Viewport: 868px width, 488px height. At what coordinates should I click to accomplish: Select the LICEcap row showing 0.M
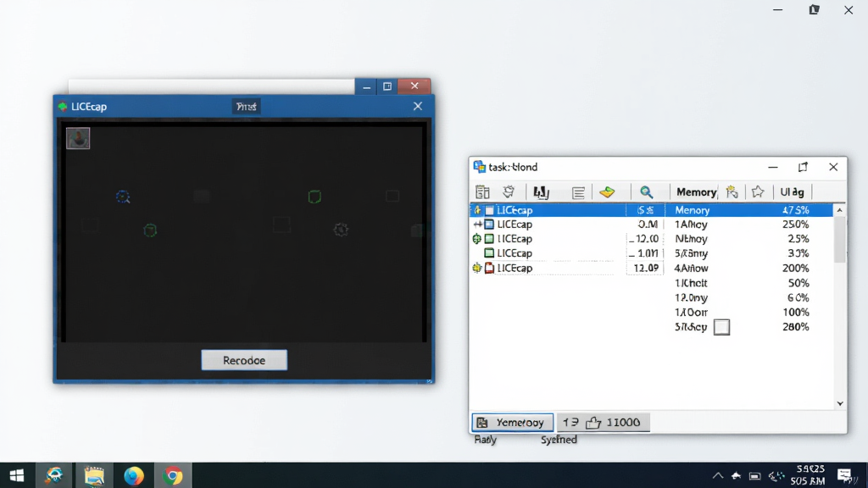(x=651, y=224)
